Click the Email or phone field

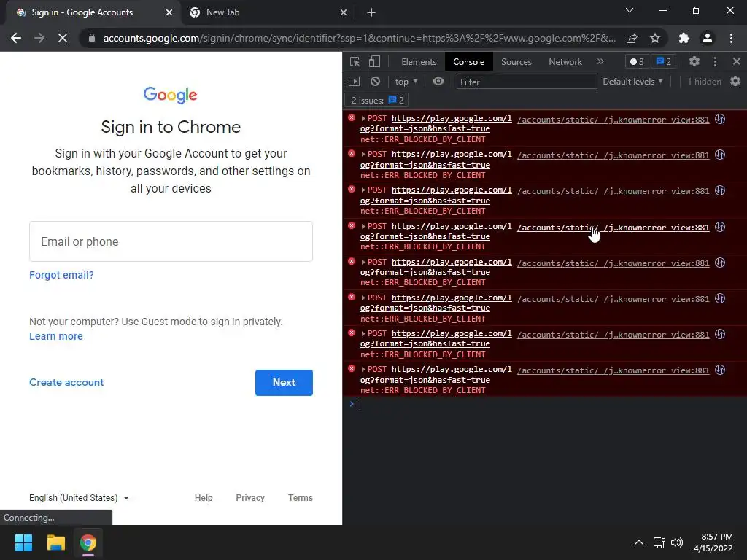pos(171,241)
